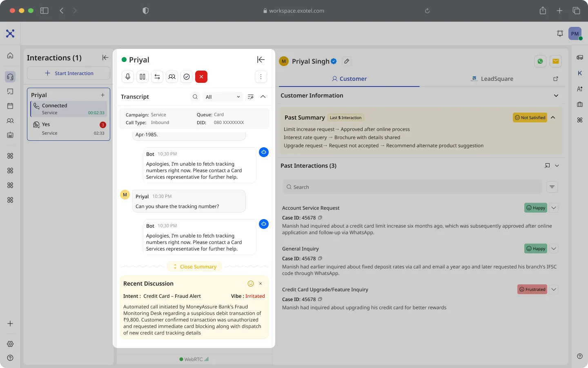Collapse the Past Interactions section
The height and width of the screenshot is (368, 588).
pyautogui.click(x=557, y=166)
